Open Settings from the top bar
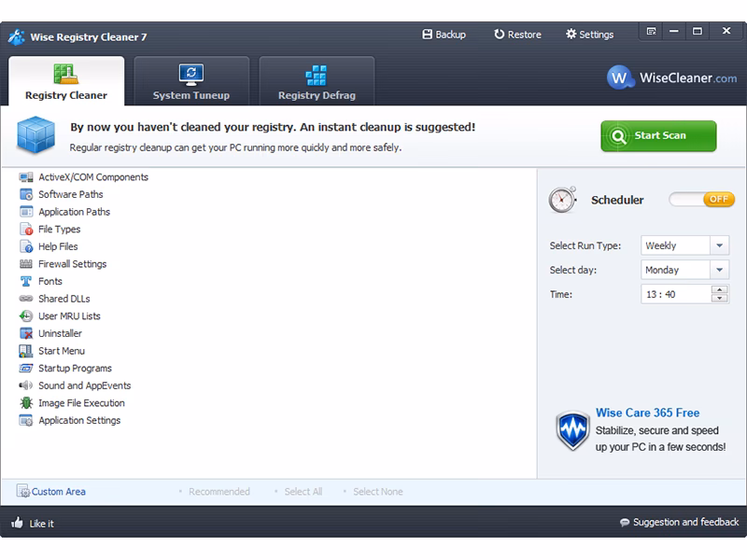The image size is (747, 560). [x=589, y=35]
